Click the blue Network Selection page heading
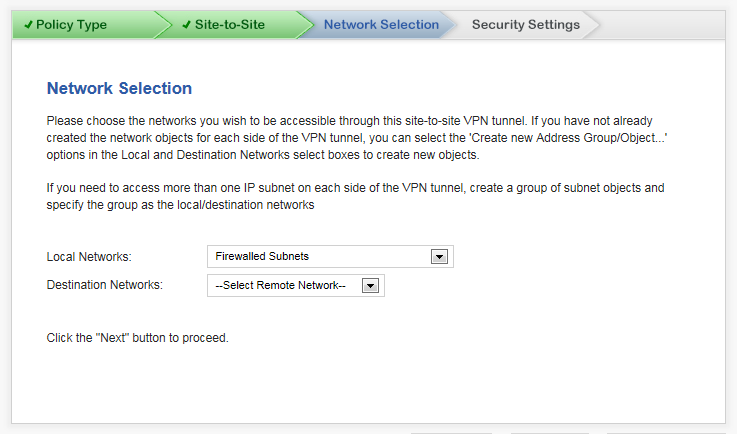This screenshot has width=737, height=434. [119, 88]
